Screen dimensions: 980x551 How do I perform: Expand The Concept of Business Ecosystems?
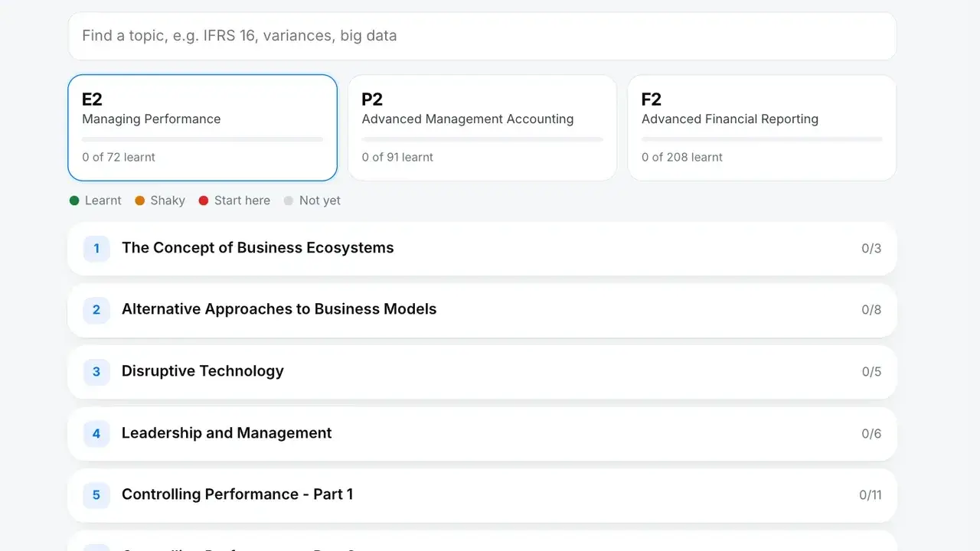[x=482, y=248]
